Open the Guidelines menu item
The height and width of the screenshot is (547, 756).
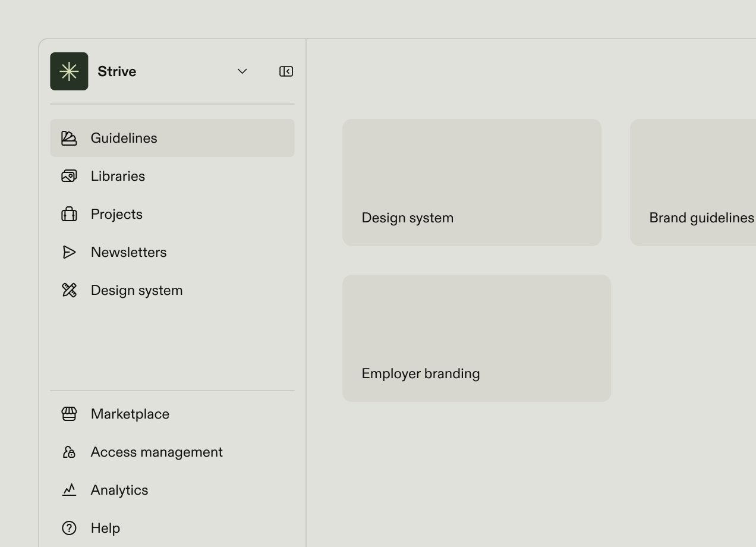click(x=124, y=138)
